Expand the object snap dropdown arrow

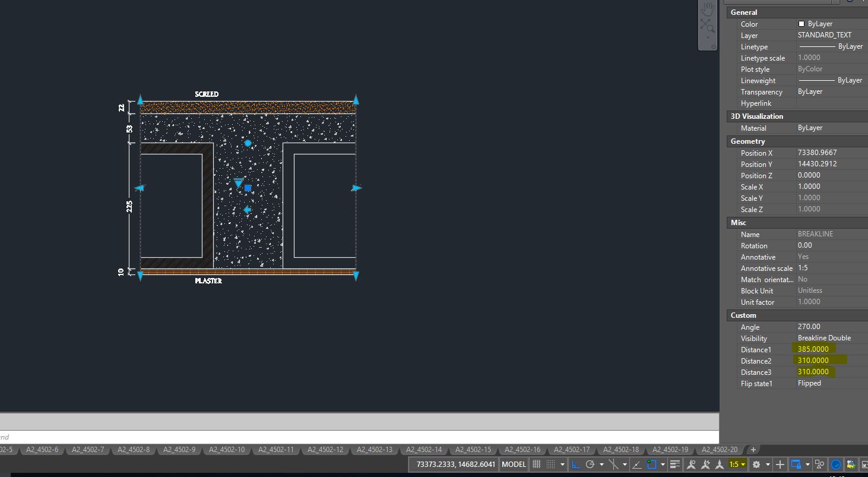pyautogui.click(x=663, y=464)
